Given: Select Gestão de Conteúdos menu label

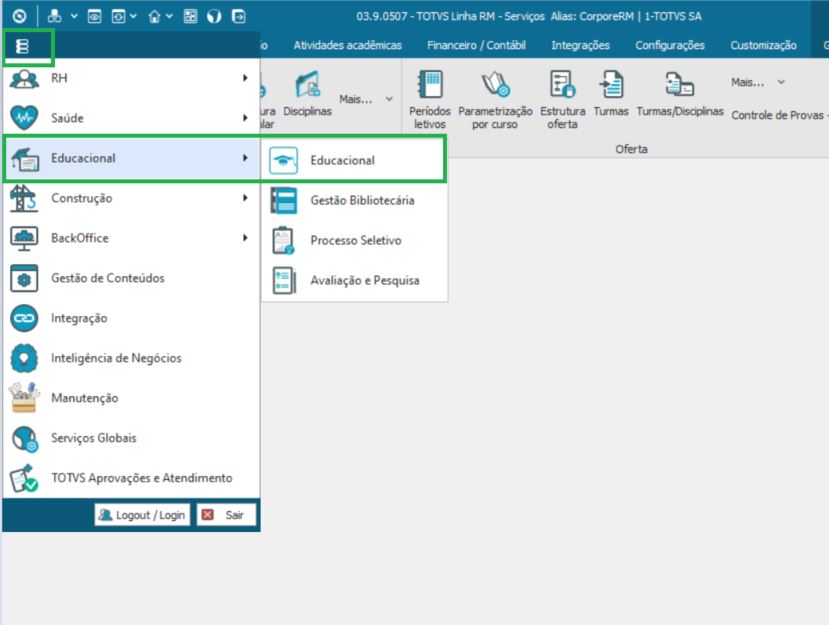Looking at the screenshot, I should point(108,278).
